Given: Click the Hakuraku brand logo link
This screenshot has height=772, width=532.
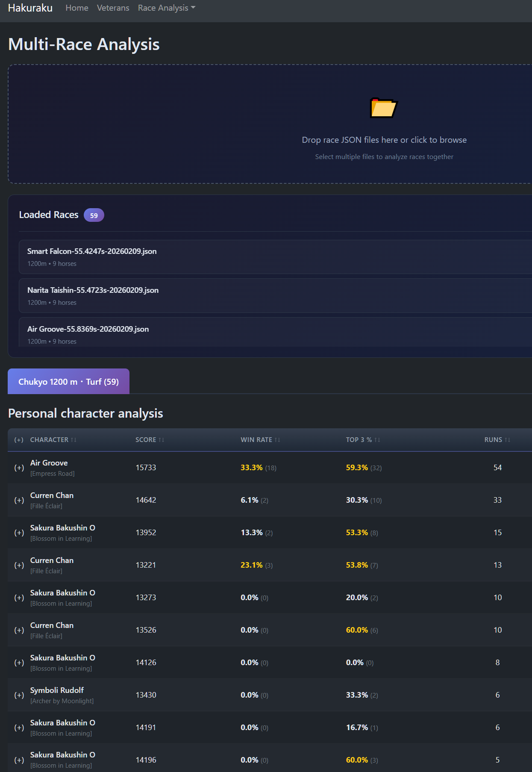Looking at the screenshot, I should point(30,8).
